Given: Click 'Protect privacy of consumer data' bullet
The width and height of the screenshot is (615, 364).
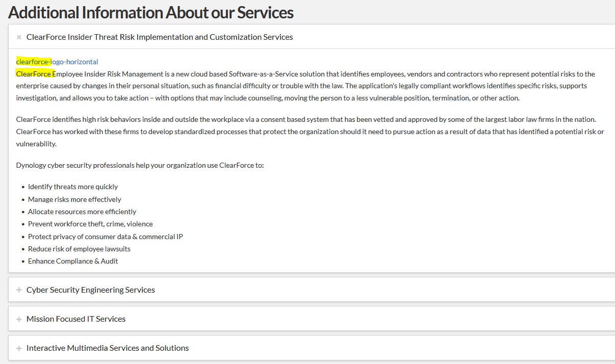Looking at the screenshot, I should pyautogui.click(x=106, y=237).
